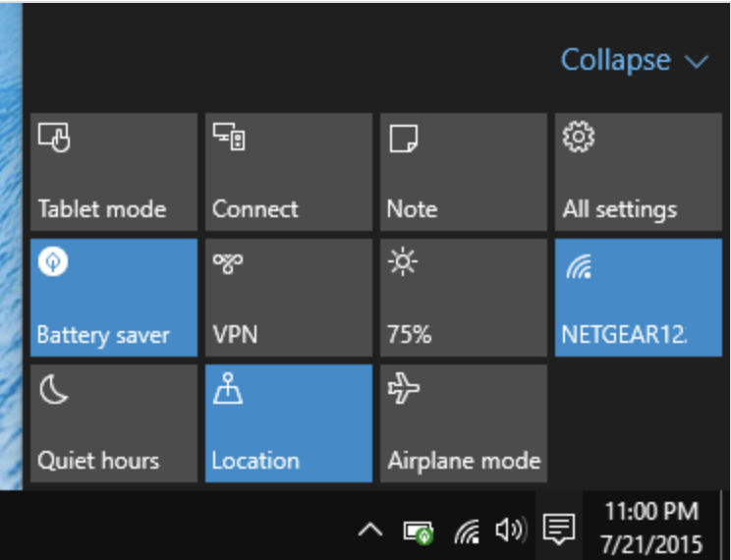
Task: Collapse the quick actions panel
Action: 635,60
